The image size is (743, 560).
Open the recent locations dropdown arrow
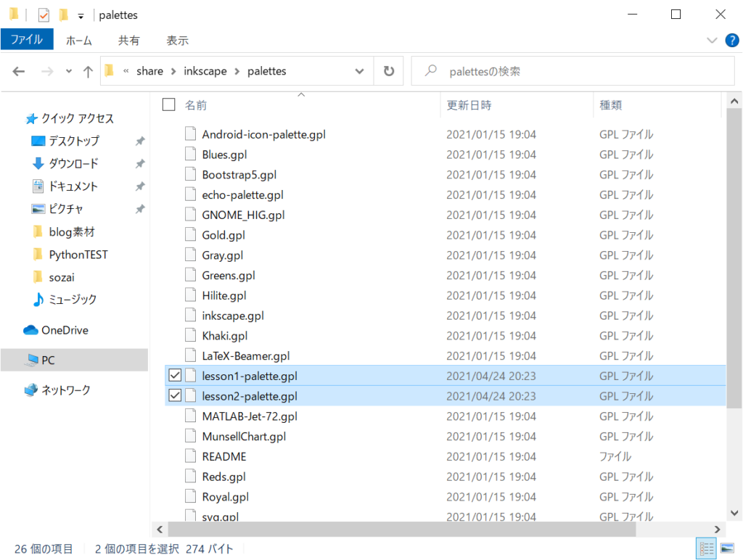coord(69,72)
